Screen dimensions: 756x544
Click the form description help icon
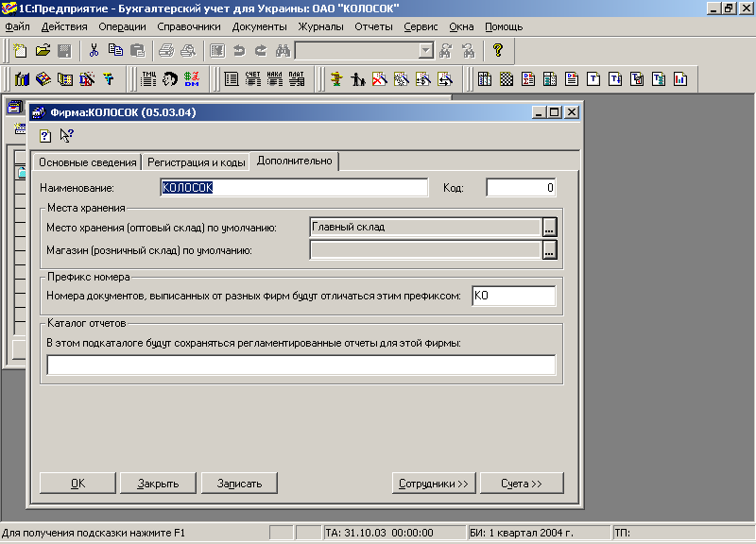point(45,136)
